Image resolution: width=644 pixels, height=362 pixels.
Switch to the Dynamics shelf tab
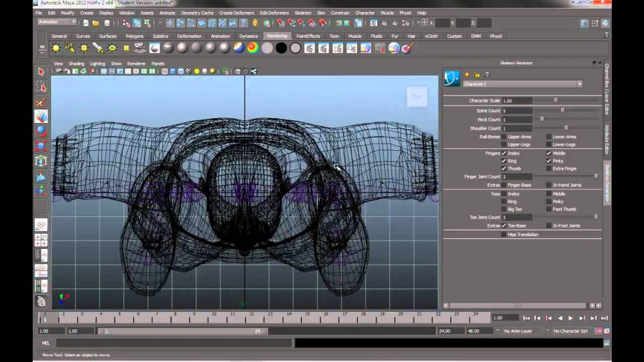pos(248,36)
